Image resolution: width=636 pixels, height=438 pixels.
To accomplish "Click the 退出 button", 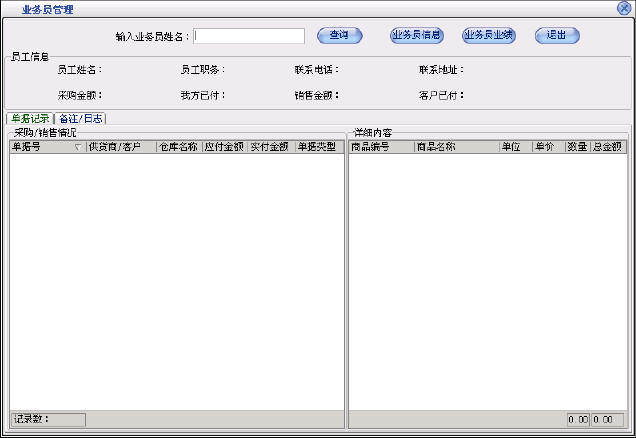I will (557, 36).
